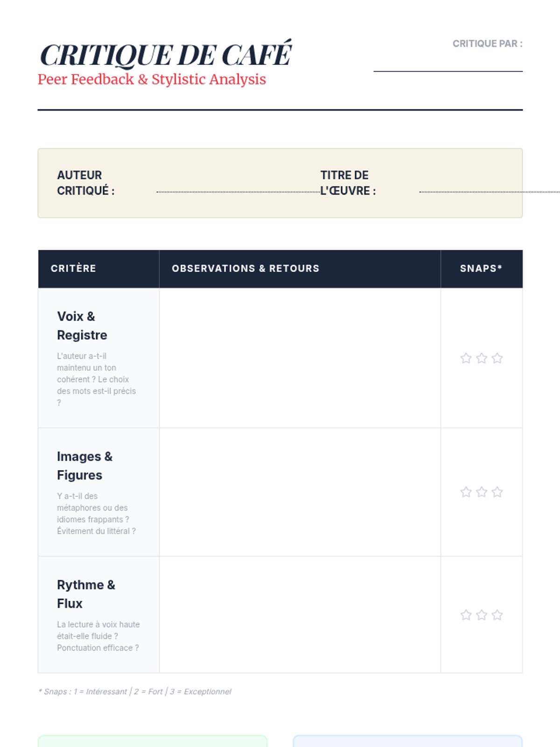Image resolution: width=560 pixels, height=747 pixels.
Task: Click first star in Images & Figures row
Action: [466, 492]
